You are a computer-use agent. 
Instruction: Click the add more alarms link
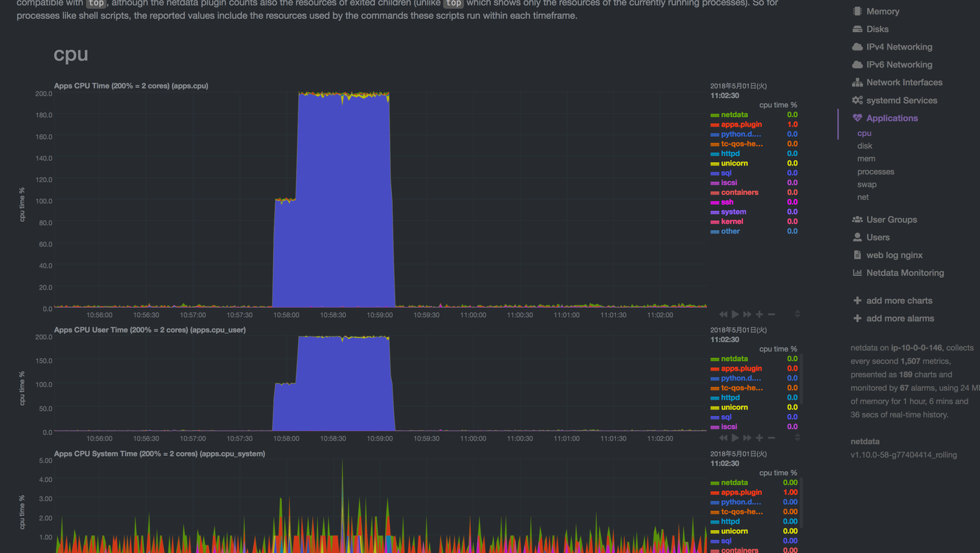[x=900, y=318]
